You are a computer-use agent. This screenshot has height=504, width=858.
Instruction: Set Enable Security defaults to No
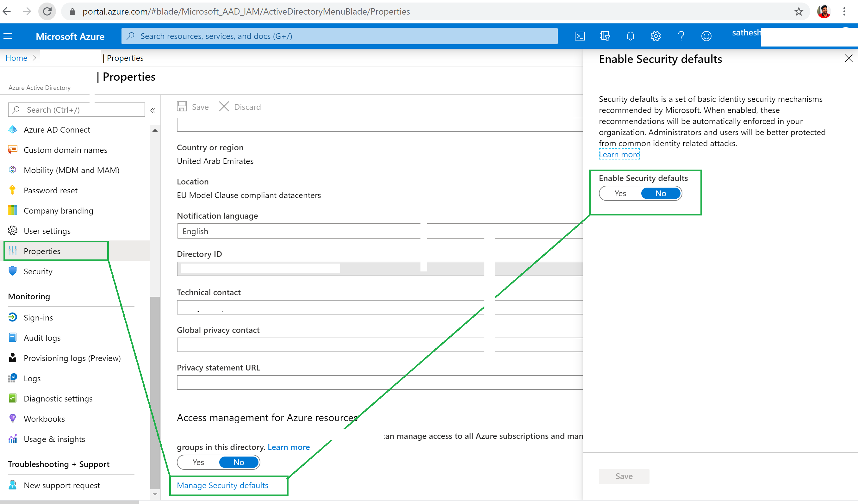click(661, 193)
